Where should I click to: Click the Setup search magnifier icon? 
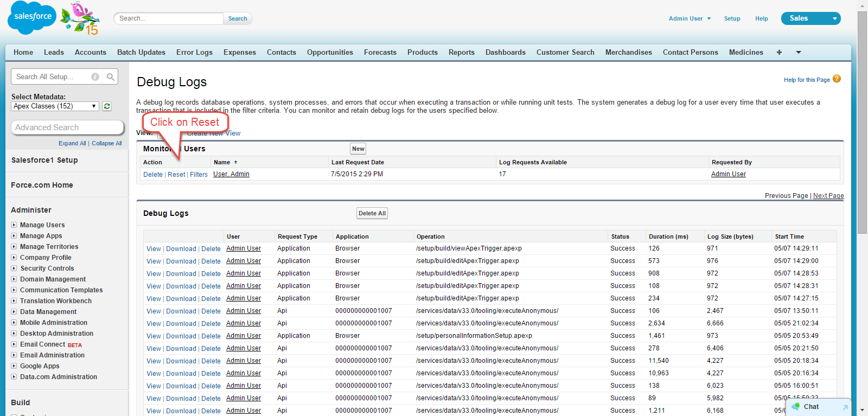pos(111,77)
